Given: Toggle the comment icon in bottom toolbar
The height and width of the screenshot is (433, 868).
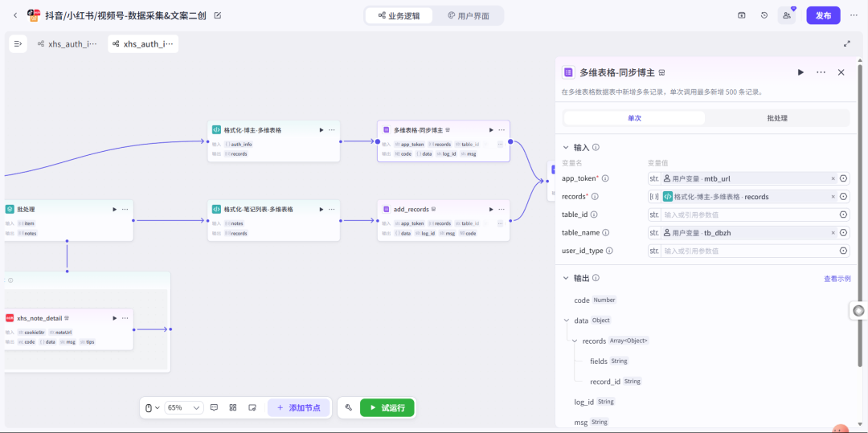Looking at the screenshot, I should tap(215, 407).
